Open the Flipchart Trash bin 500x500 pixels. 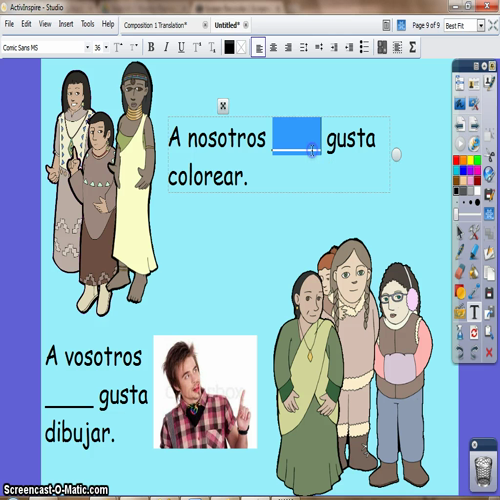483,472
